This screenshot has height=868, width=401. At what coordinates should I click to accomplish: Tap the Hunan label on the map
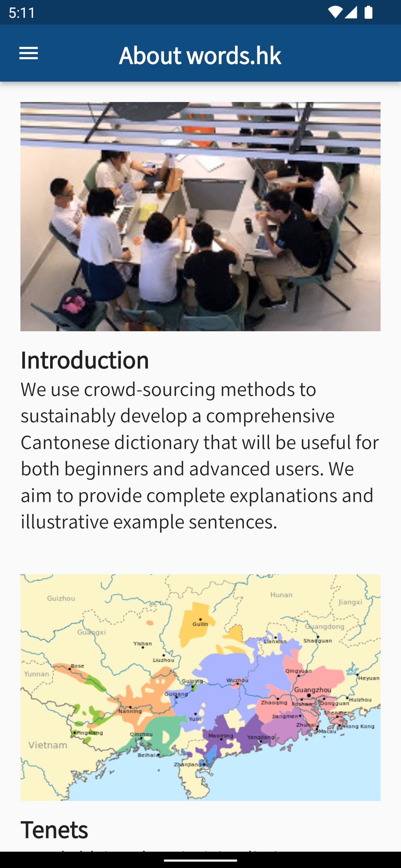point(281,595)
